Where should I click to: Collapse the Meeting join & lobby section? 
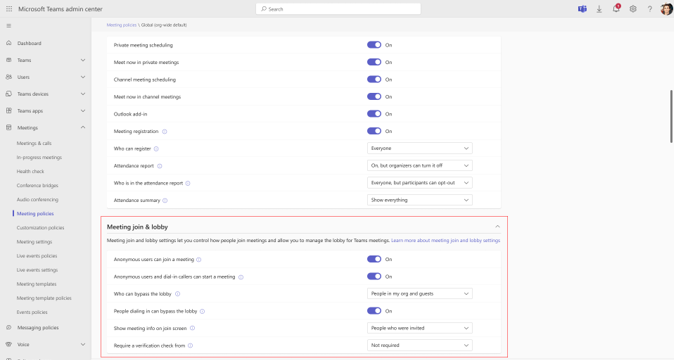pyautogui.click(x=497, y=226)
